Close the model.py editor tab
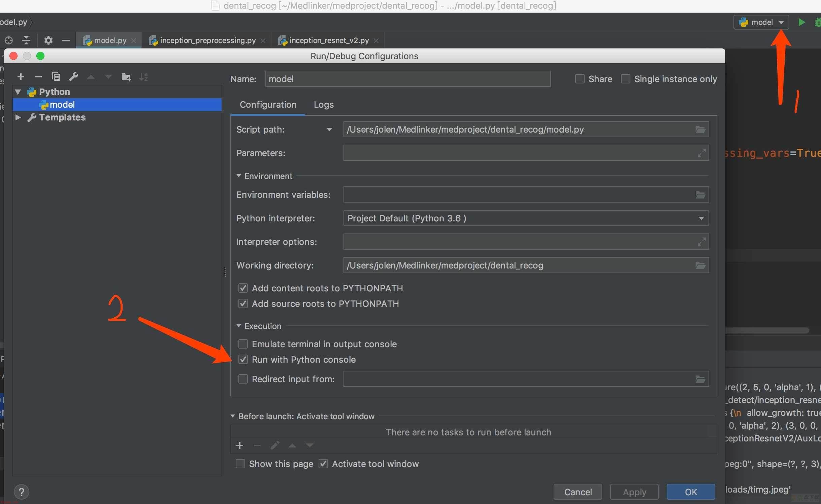The height and width of the screenshot is (504, 821). tap(134, 41)
